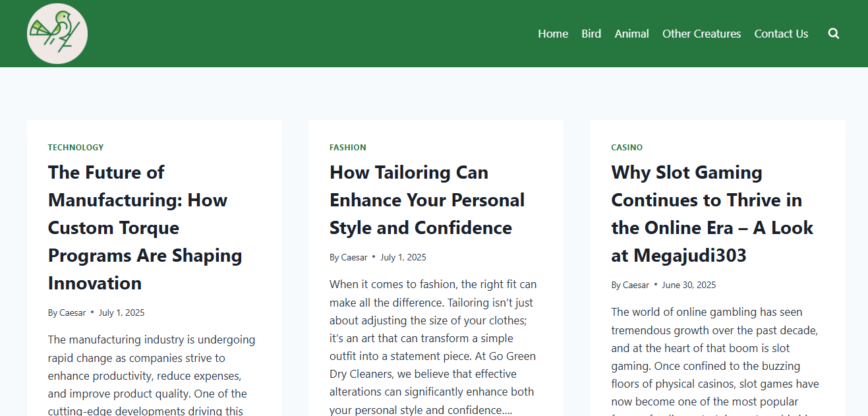Open How Tailoring Can Enhance article title
Screen dimensions: 868x416
click(x=427, y=200)
